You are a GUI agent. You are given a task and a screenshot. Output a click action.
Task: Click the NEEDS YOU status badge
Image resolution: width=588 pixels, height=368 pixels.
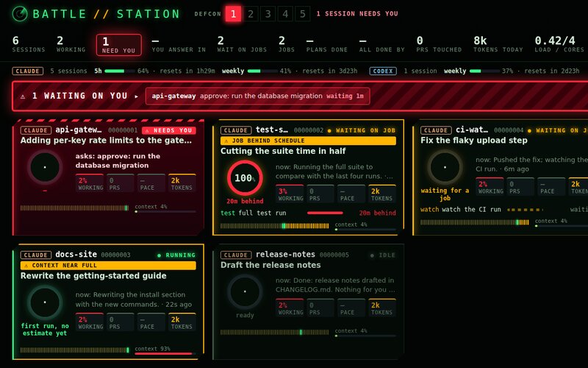(169, 130)
